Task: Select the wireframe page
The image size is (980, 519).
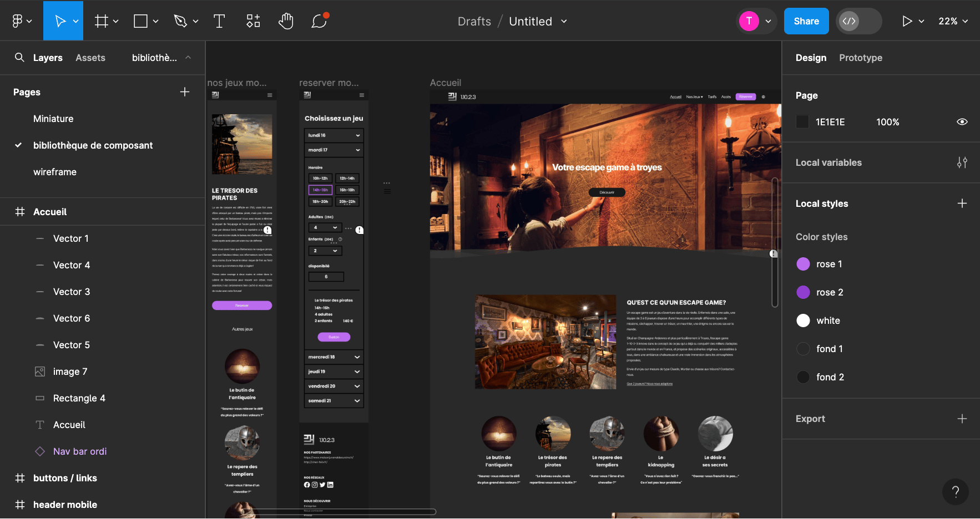Action: 55,172
